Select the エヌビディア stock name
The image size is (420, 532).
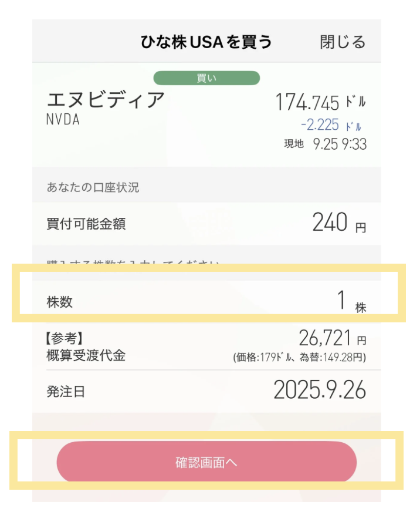106,100
